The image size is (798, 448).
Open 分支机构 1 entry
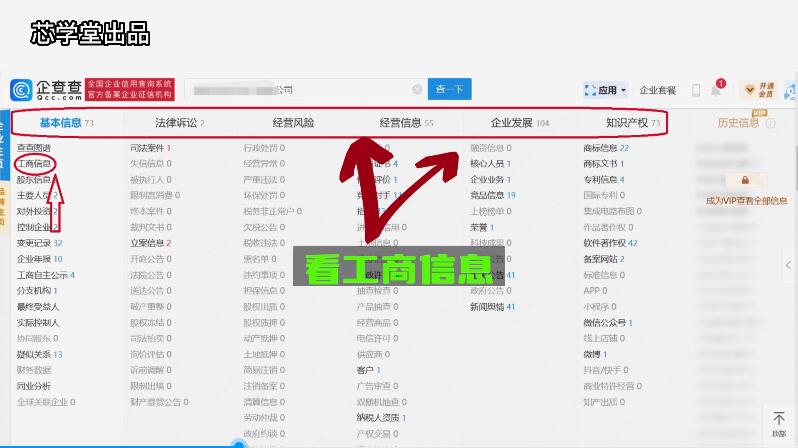pyautogui.click(x=37, y=290)
